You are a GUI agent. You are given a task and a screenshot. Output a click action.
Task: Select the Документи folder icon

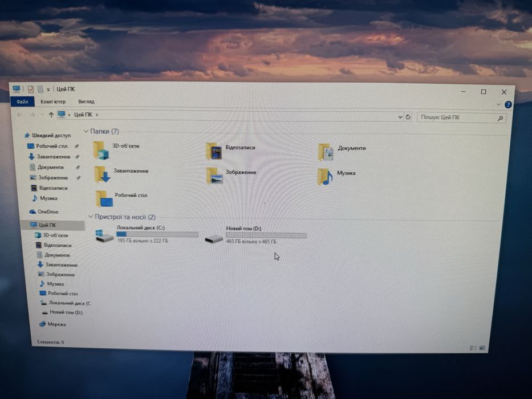pyautogui.click(x=326, y=152)
